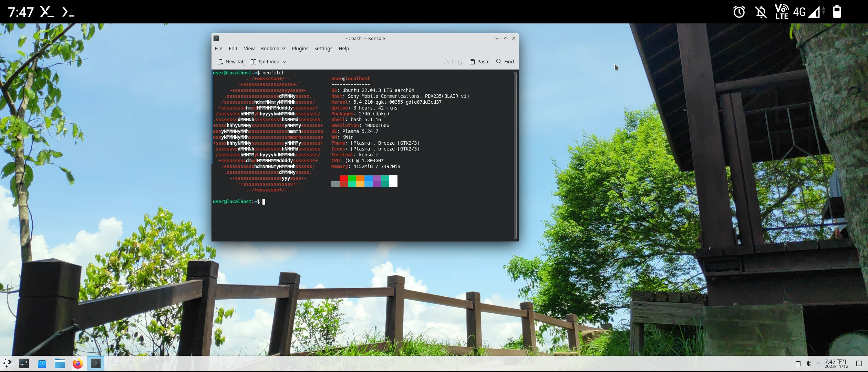This screenshot has height=372, width=868.
Task: Open the Dolphin file manager
Action: [x=60, y=363]
